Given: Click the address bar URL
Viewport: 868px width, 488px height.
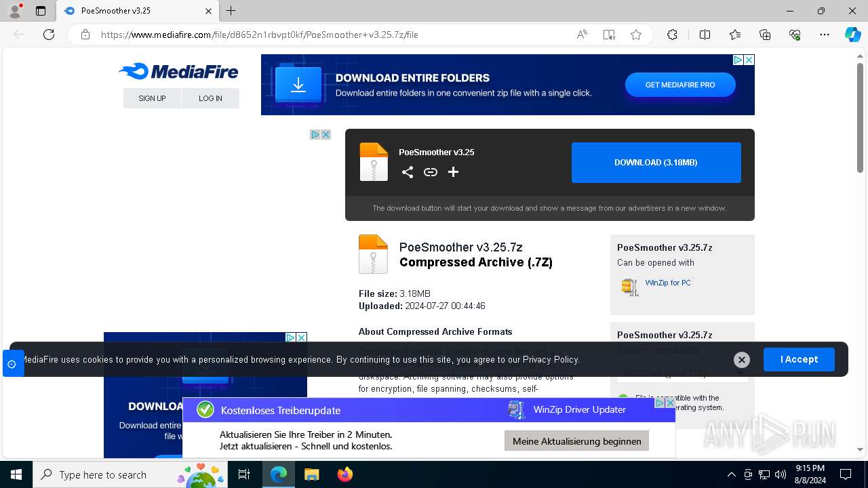Looking at the screenshot, I should pyautogui.click(x=260, y=35).
